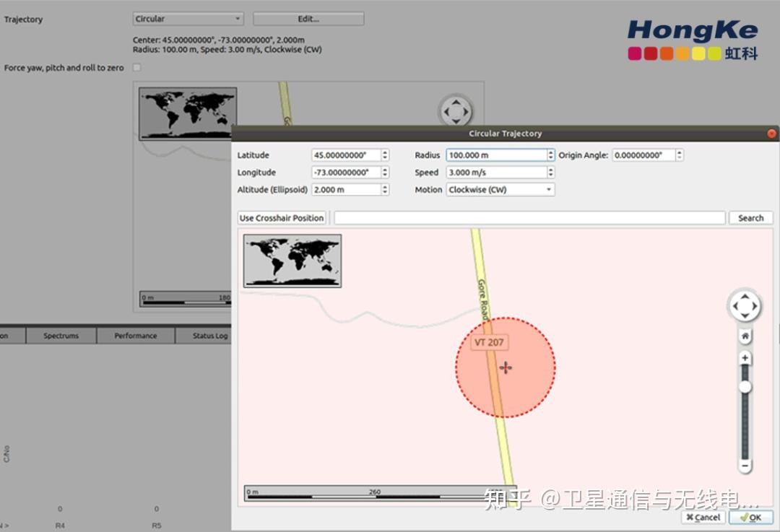The height and width of the screenshot is (532, 780).
Task: Zoom in using the plus icon on map
Action: point(745,357)
